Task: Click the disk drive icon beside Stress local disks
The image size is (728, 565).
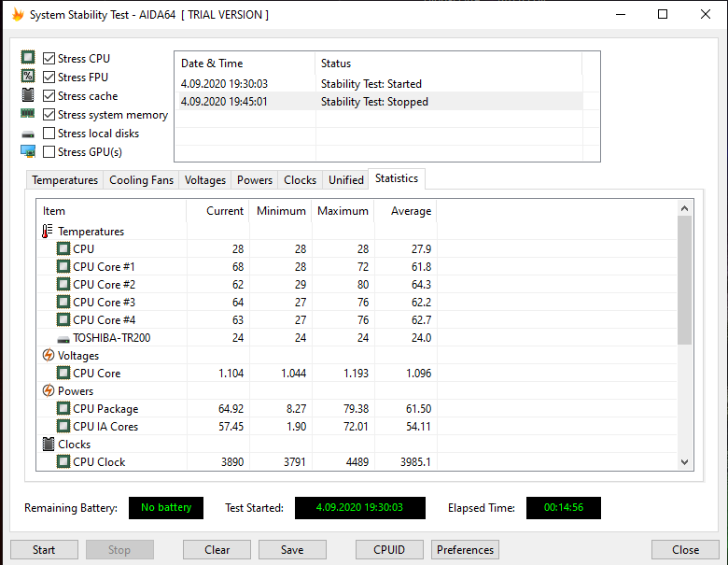Action: [28, 134]
